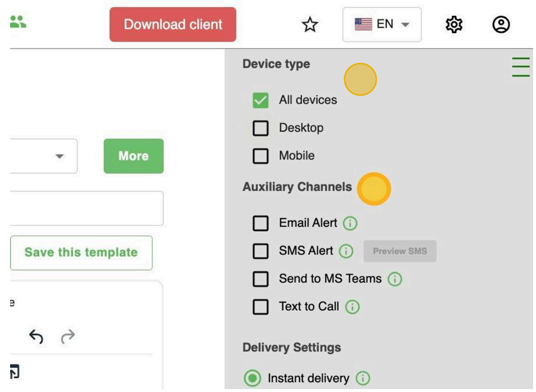
Task: Show info icon next to SMS Alert
Action: (x=346, y=251)
